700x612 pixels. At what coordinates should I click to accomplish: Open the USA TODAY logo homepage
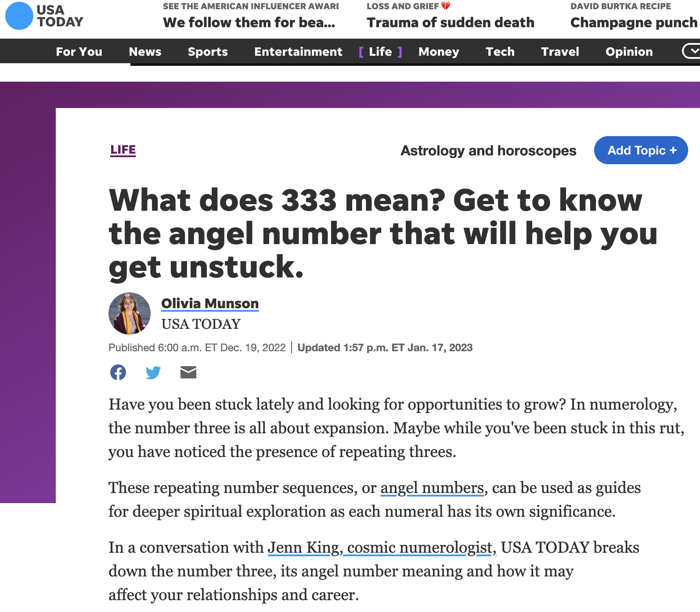44,16
